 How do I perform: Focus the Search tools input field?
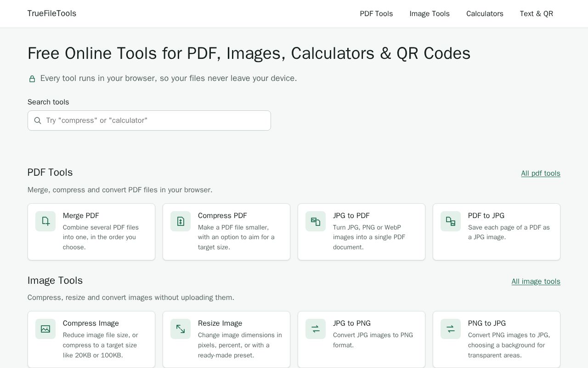[149, 121]
